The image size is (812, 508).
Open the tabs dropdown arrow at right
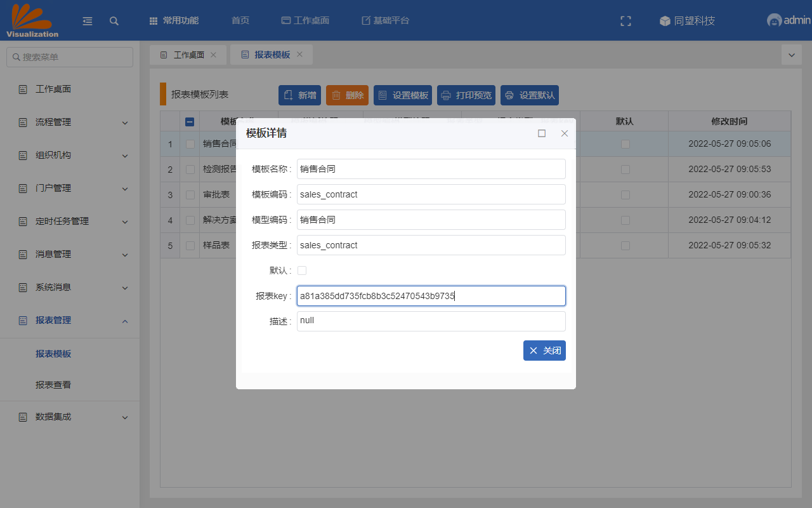tap(791, 55)
